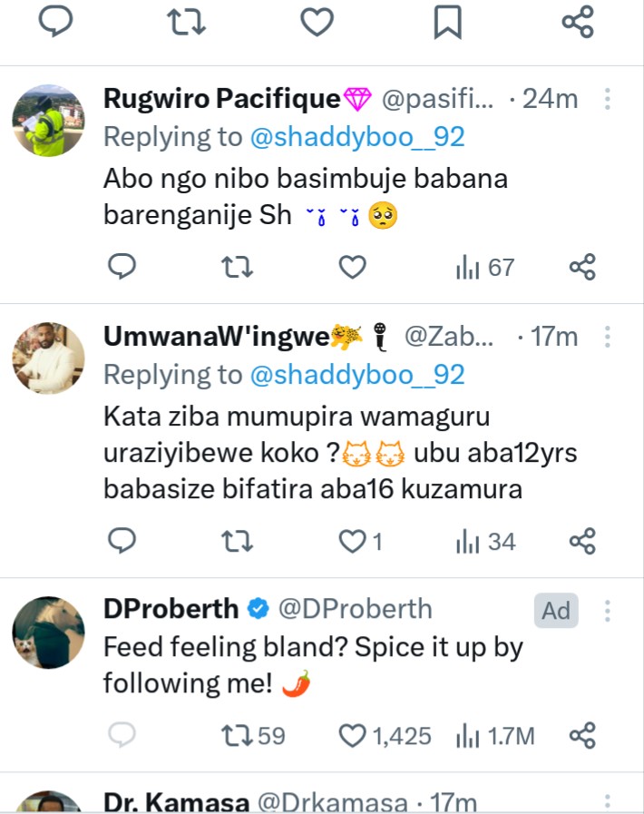This screenshot has height=814, width=644.
Task: Open more options for Rugwiro Pacifique's reply
Action: 608,99
